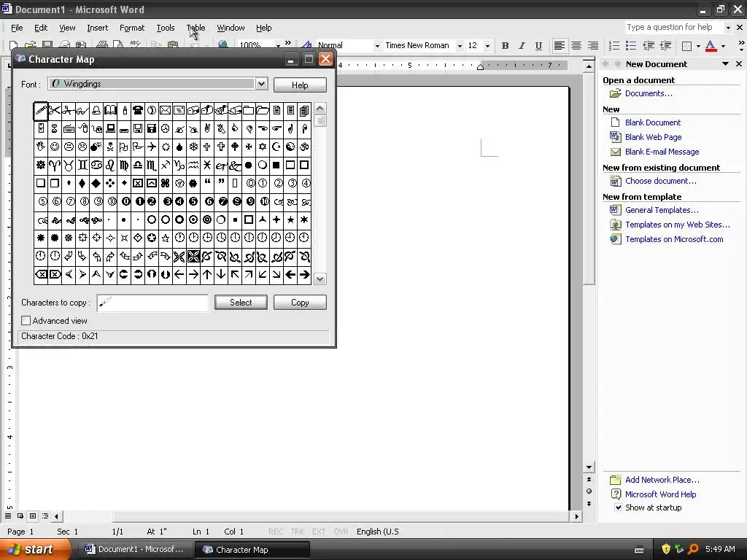Open the File menu
The width and height of the screenshot is (747, 560).
(17, 28)
